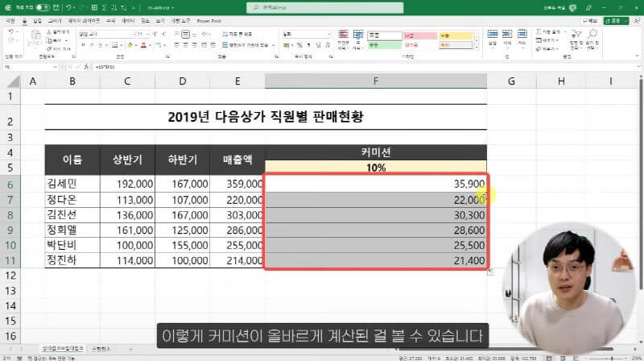Open the Borders dropdown arrow
644x361 pixels.
click(122, 45)
